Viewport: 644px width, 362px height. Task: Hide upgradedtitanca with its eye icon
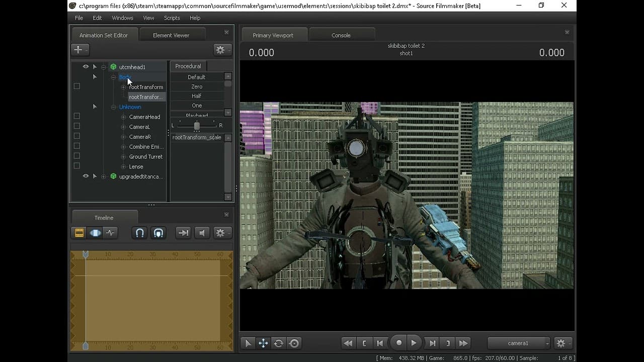point(86,176)
